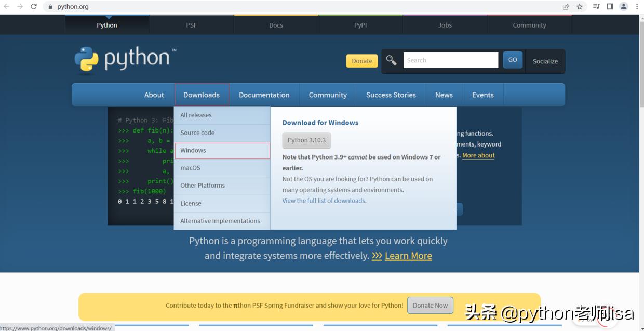644x331 pixels.
Task: Select License in Downloads menu
Action: 222,203
